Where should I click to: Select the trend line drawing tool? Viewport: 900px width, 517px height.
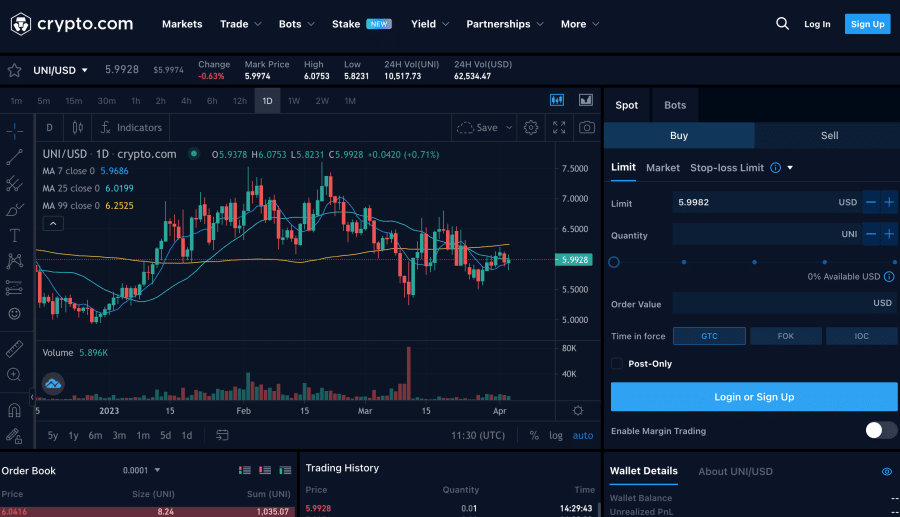14,157
